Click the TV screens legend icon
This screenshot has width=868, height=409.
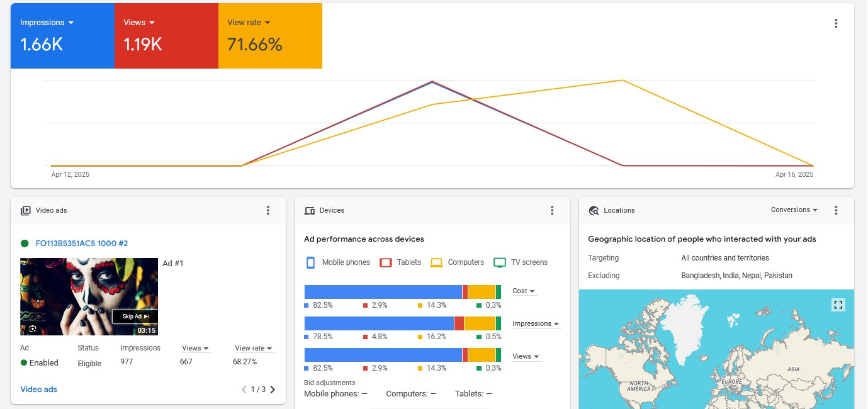(500, 262)
